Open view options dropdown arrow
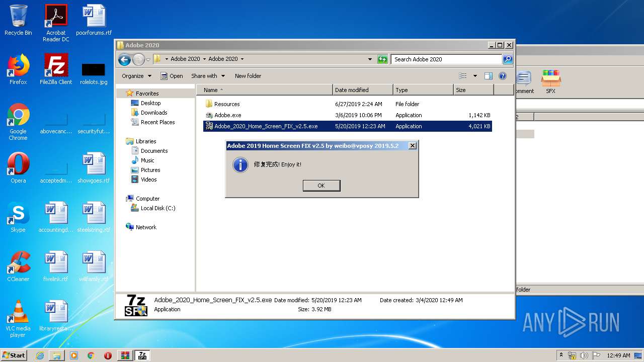This screenshot has width=644, height=362. [x=475, y=76]
